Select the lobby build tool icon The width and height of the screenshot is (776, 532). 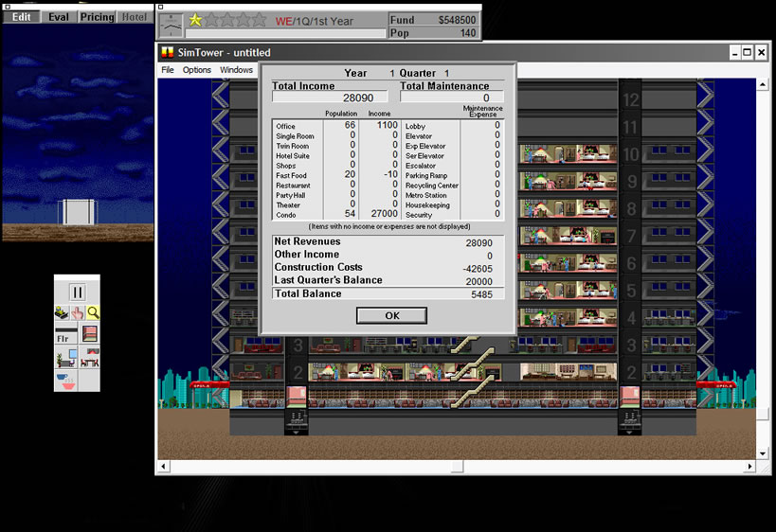[x=89, y=334]
